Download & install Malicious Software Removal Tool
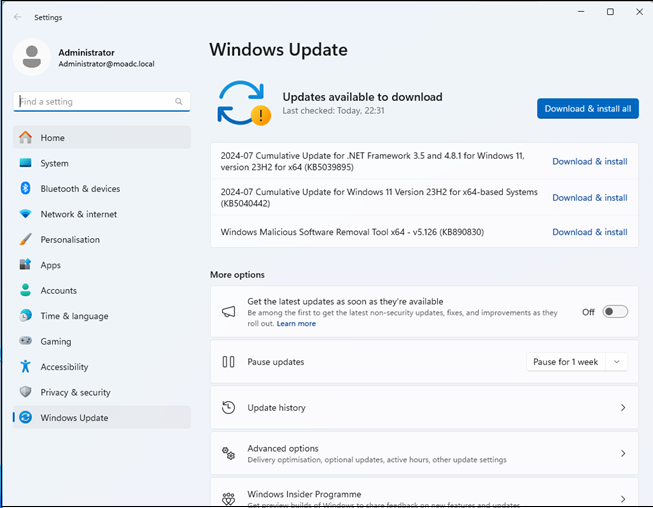 tap(590, 232)
